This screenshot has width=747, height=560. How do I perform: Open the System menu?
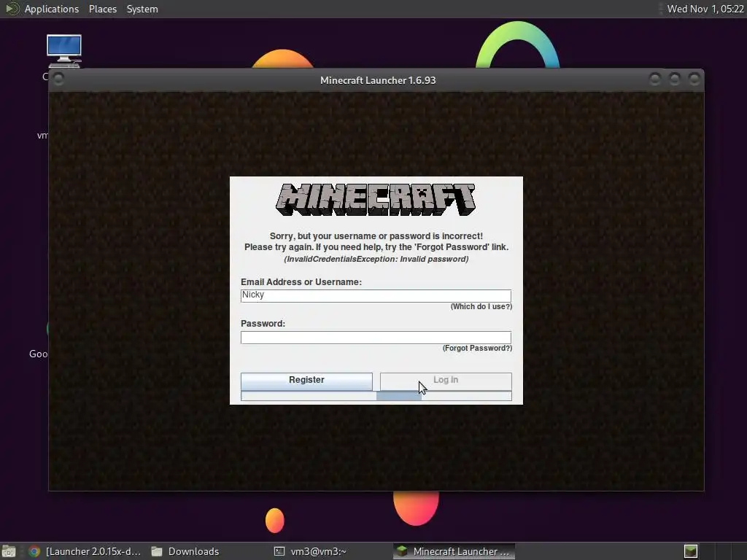coord(142,9)
